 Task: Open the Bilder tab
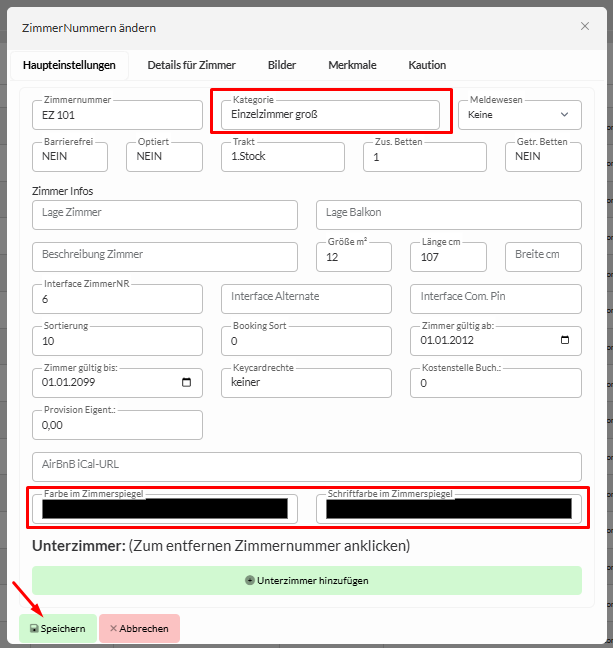(282, 65)
